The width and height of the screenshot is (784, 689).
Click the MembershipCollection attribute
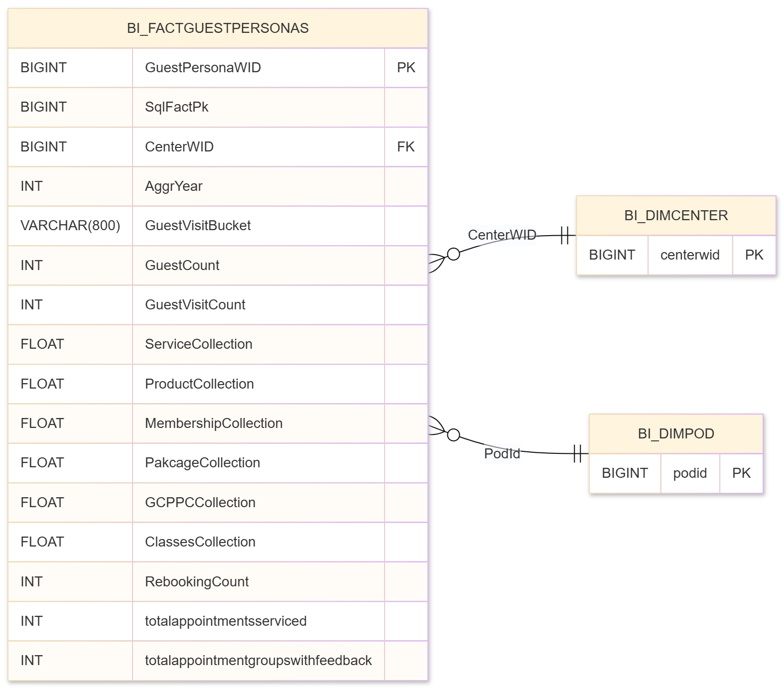214,423
